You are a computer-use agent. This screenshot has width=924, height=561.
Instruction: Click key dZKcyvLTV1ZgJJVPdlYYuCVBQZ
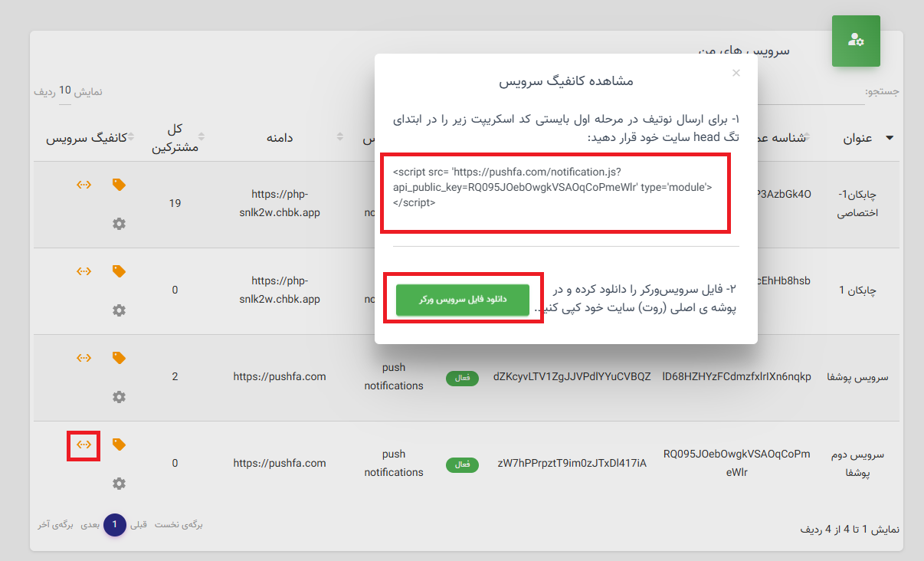click(x=572, y=376)
